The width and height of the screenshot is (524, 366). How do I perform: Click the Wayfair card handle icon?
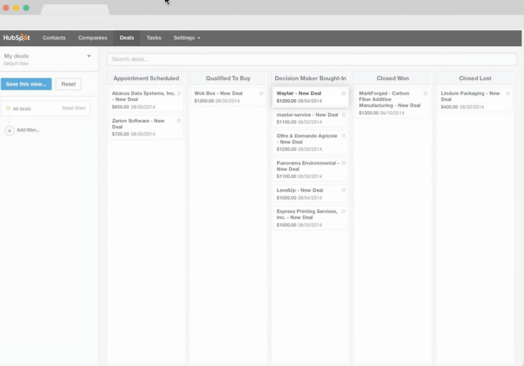343,94
